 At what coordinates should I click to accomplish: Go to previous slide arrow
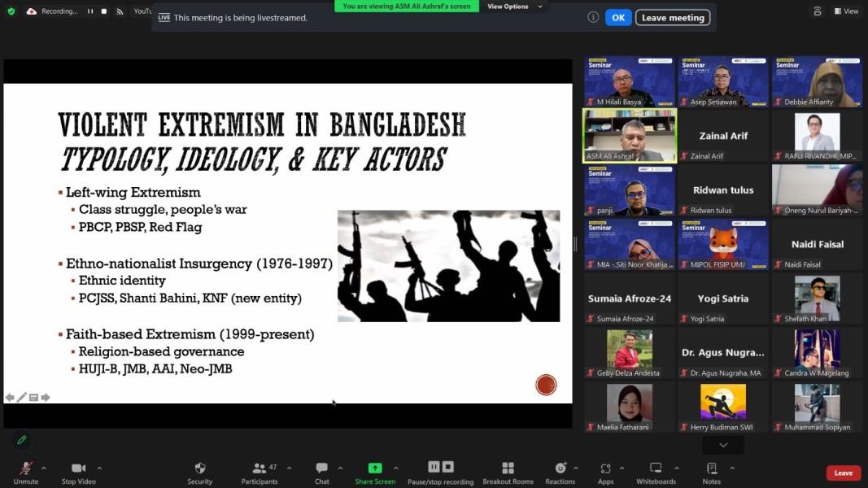point(10,397)
